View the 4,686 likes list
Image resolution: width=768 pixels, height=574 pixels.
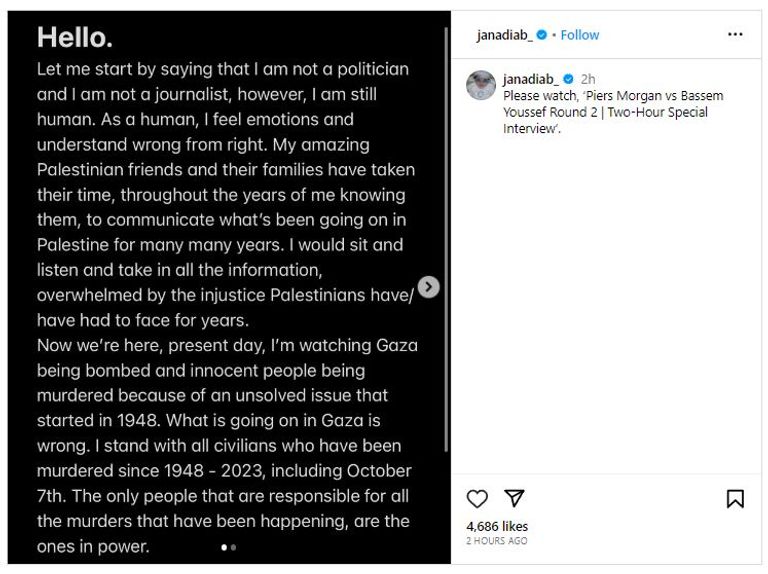pos(497,526)
